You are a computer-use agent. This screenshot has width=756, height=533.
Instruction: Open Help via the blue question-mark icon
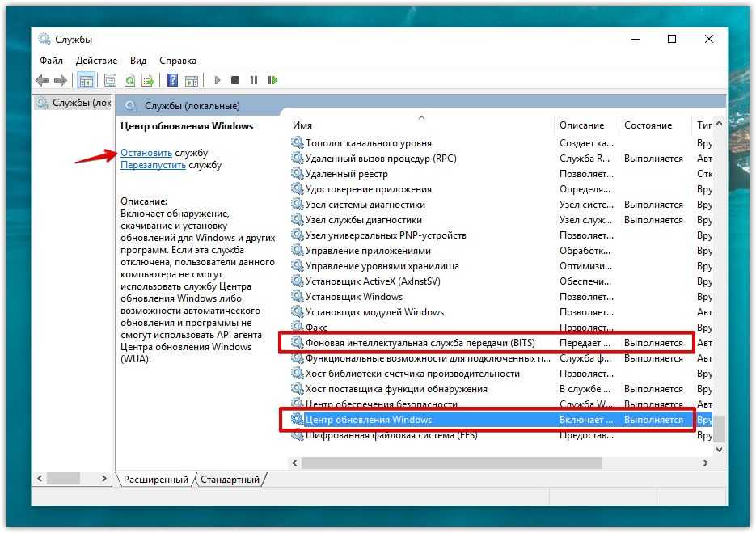(x=172, y=80)
